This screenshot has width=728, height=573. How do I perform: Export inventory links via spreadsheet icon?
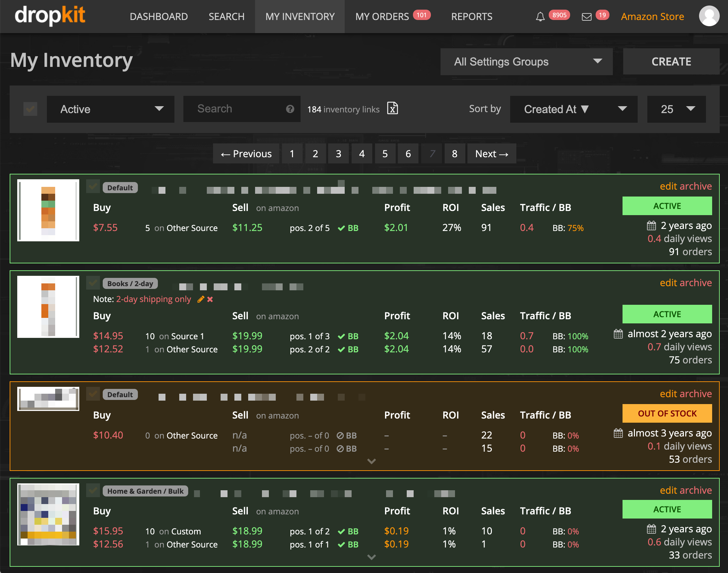(x=392, y=109)
